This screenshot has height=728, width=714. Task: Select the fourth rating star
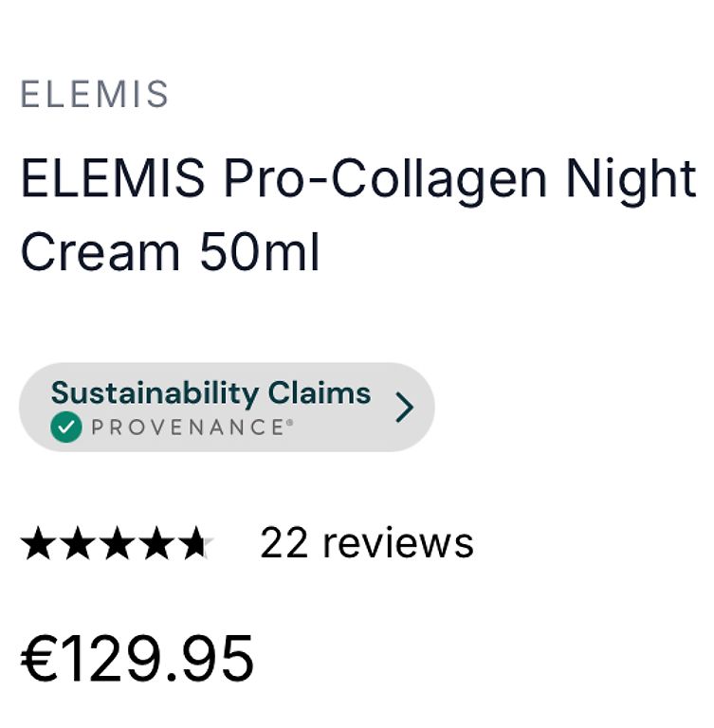click(156, 543)
